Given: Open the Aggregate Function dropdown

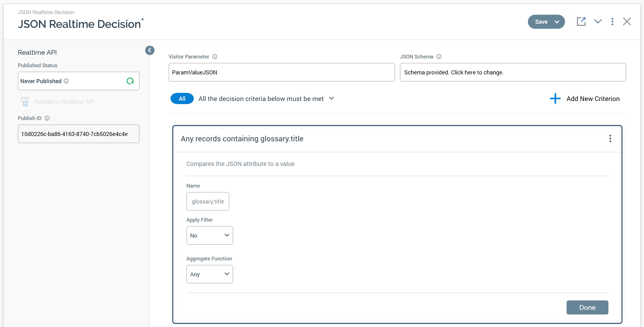Looking at the screenshot, I should pos(209,274).
